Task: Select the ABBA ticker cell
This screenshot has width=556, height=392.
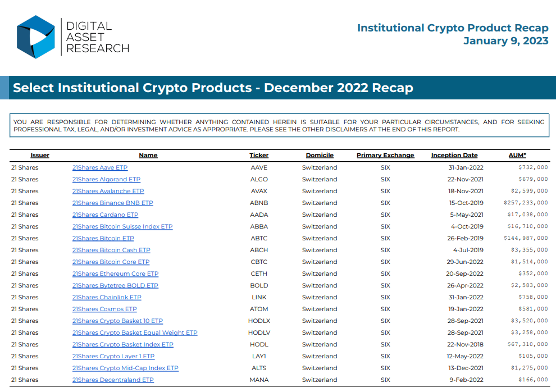Action: [x=259, y=226]
